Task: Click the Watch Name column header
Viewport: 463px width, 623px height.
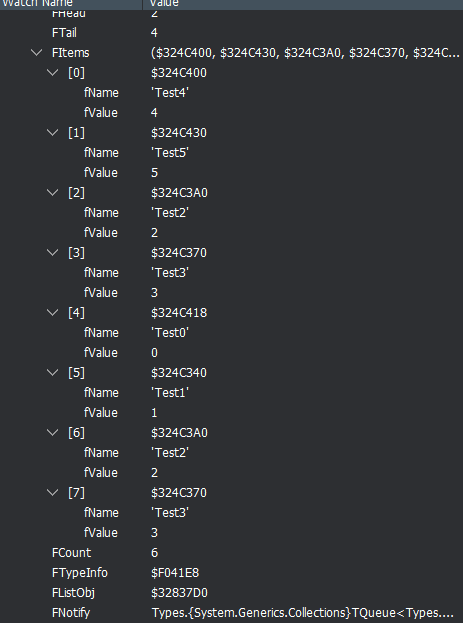Action: pyautogui.click(x=71, y=4)
